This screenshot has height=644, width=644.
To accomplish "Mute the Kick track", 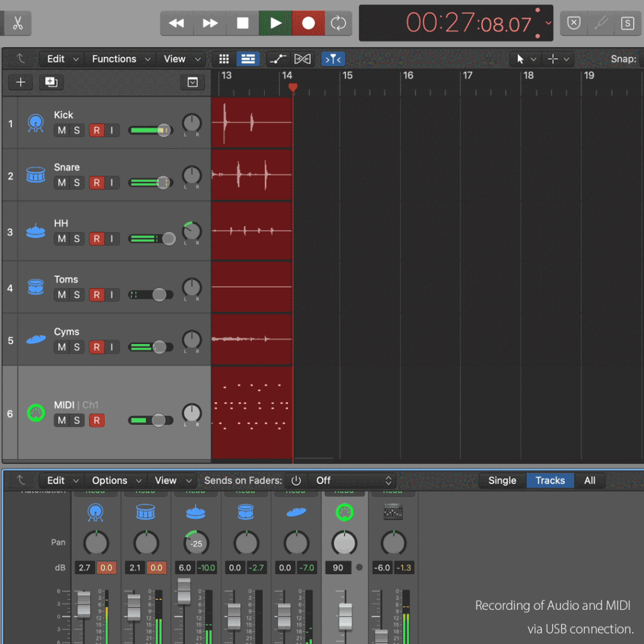I will coord(61,130).
